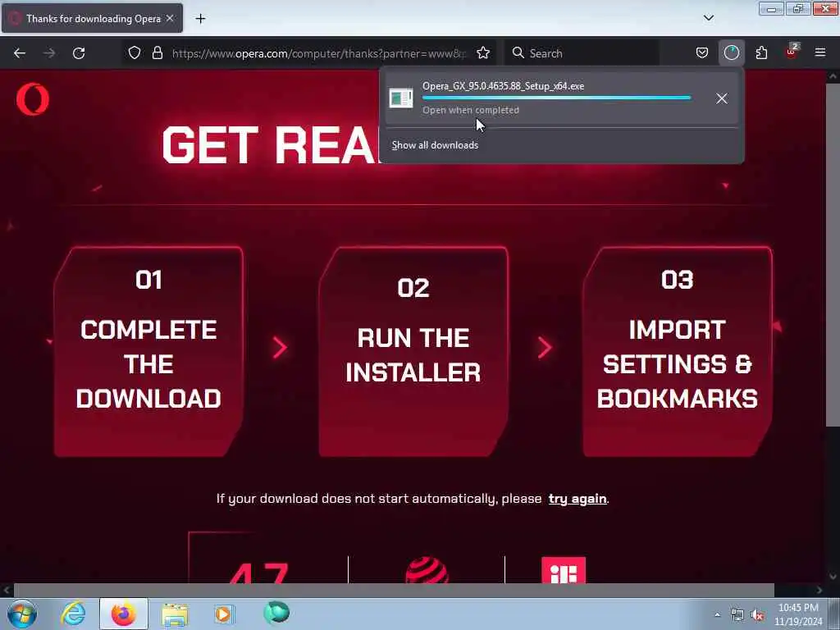Open the uBlock extension icon with badge

(792, 52)
